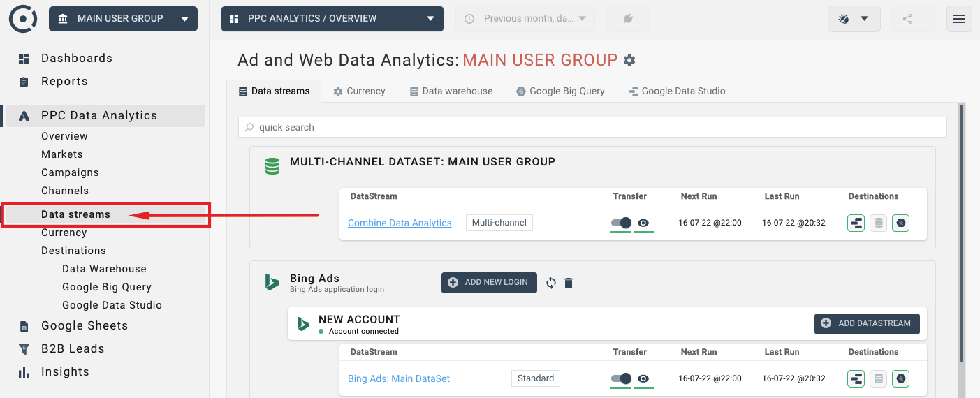Open Destinations in the sidebar
Screen dimensions: 980x398
click(73, 251)
